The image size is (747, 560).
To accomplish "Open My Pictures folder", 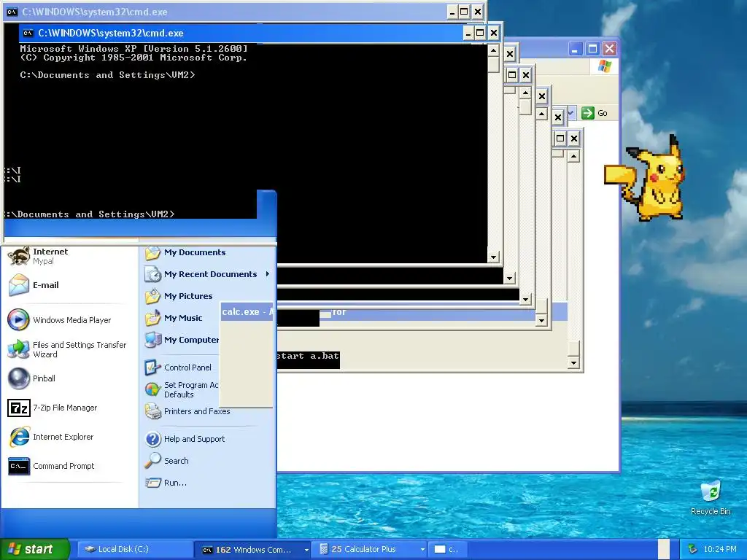I will click(179, 296).
